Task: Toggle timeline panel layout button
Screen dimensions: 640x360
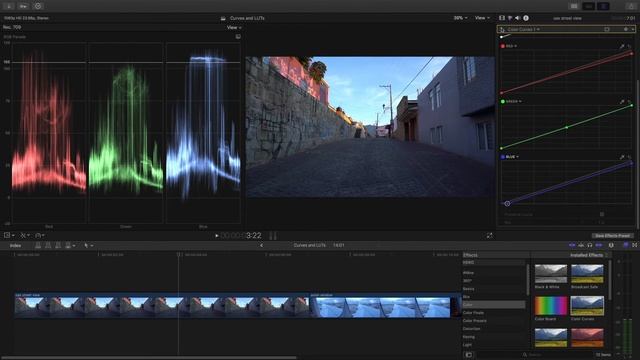Action: click(x=589, y=6)
